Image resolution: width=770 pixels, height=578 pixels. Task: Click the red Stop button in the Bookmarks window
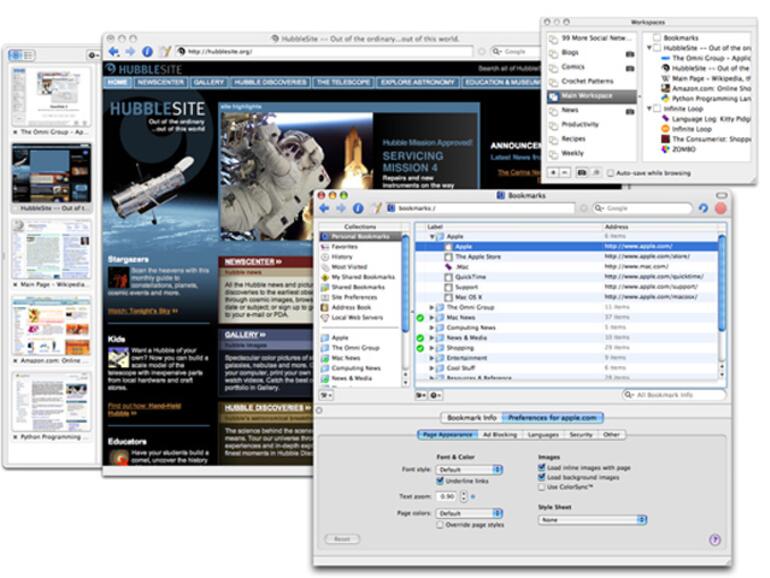(x=721, y=208)
